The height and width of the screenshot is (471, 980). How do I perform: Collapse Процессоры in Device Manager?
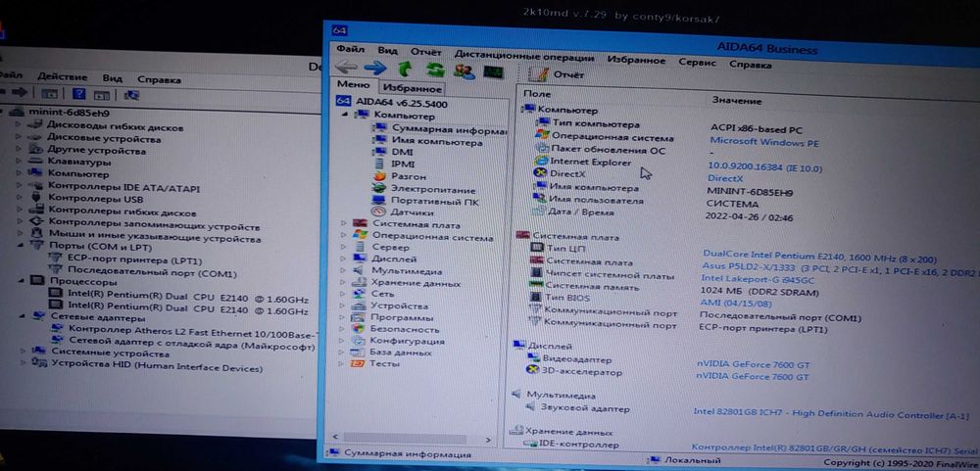click(x=20, y=282)
